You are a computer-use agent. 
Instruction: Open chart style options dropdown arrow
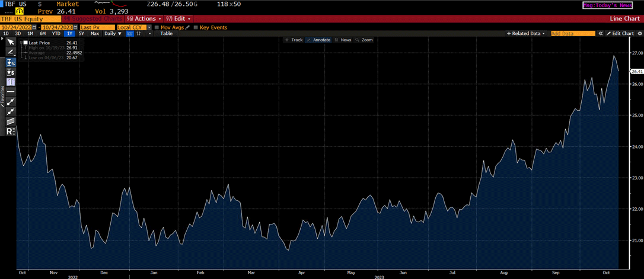(x=149, y=34)
